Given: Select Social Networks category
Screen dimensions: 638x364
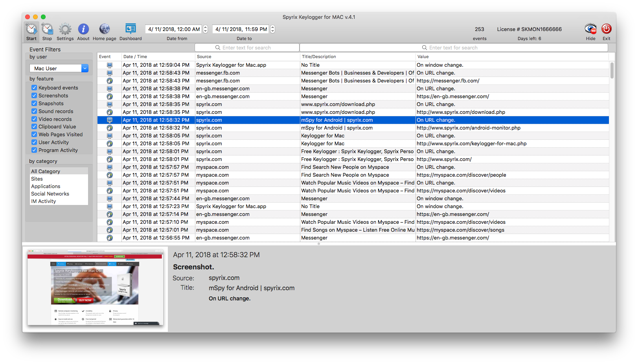Looking at the screenshot, I should (59, 194).
